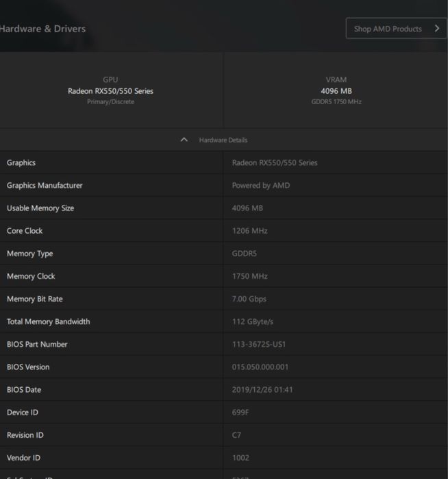
Task: Select BIOS version 015.050.000.001
Action: (260, 367)
